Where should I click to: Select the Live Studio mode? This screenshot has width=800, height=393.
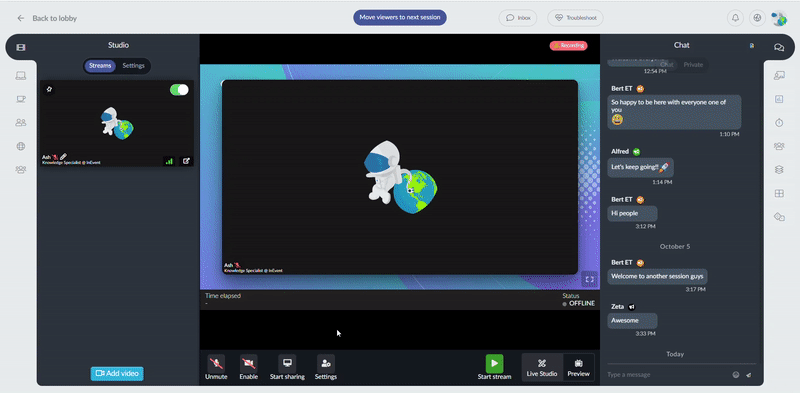(542, 367)
